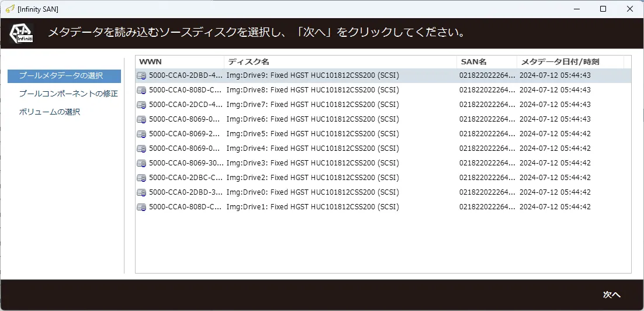
Task: Click metadata date 05:44:42 in Drive5 row
Action: [x=555, y=134]
